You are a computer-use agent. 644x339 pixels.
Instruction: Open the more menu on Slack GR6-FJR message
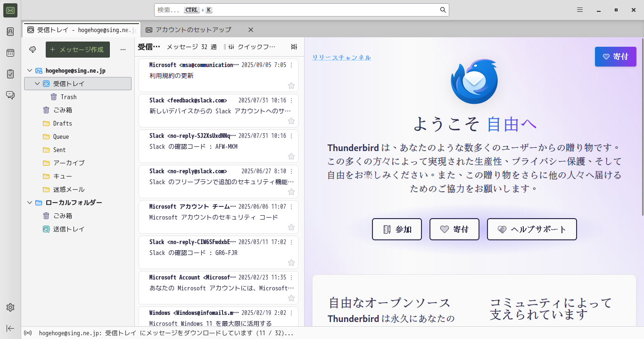click(291, 242)
